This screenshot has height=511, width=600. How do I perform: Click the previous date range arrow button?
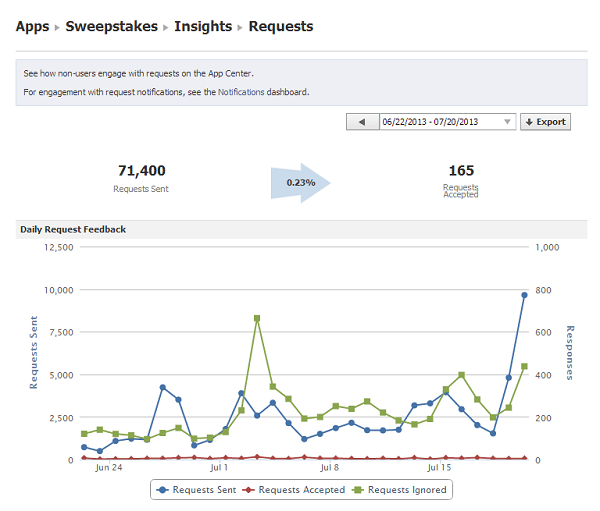(361, 122)
